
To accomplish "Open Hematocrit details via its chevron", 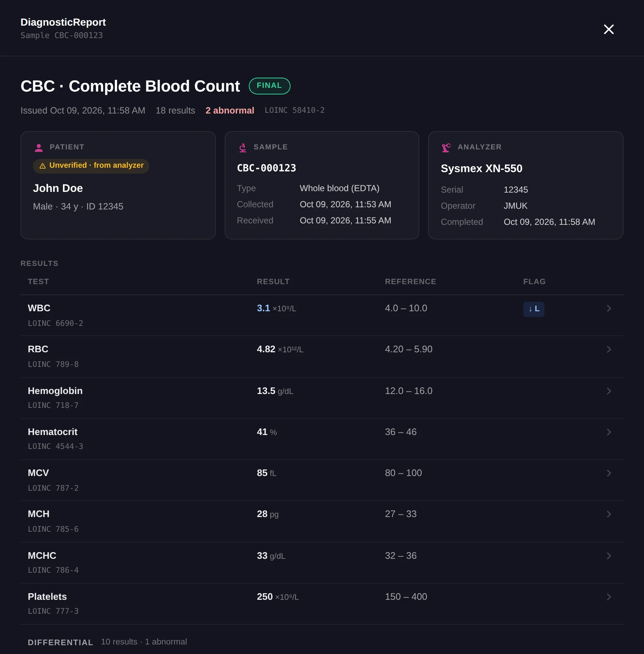I will (609, 432).
